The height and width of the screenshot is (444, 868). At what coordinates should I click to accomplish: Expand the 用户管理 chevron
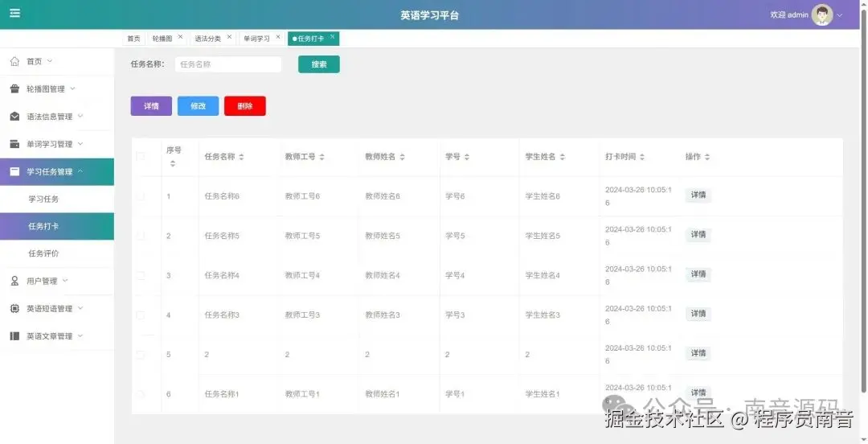coord(65,281)
